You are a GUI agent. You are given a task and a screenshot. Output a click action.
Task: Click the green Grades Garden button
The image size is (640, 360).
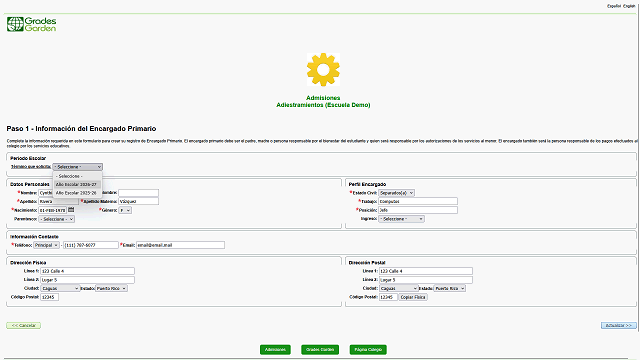320,350
